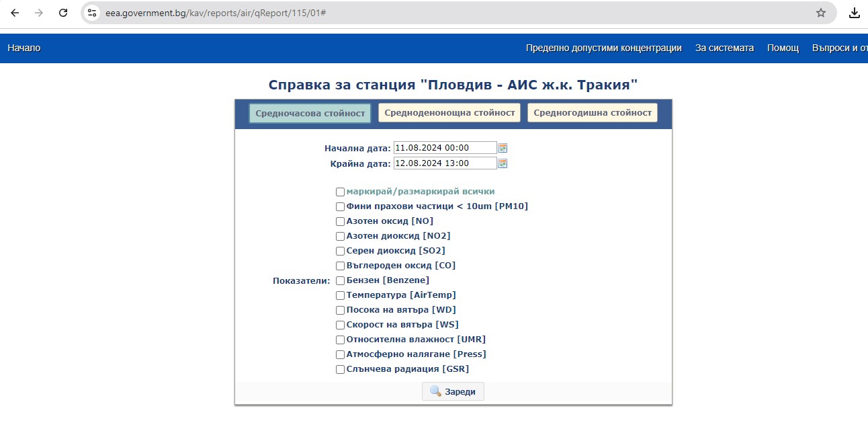Check Бензен [Benzene]
This screenshot has height=429, width=868.
[340, 281]
